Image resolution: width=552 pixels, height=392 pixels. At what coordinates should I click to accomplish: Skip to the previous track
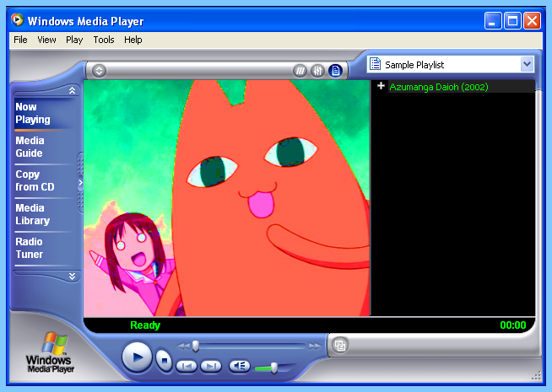click(187, 367)
